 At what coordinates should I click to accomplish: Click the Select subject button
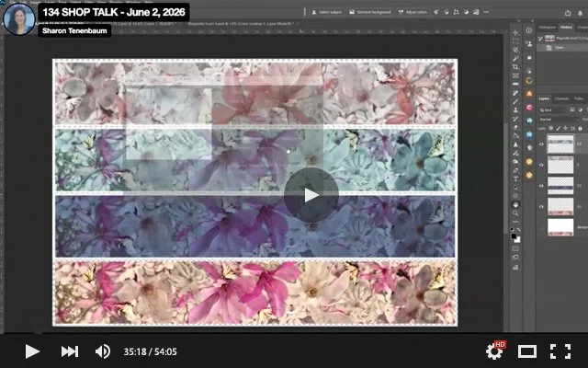coord(327,12)
